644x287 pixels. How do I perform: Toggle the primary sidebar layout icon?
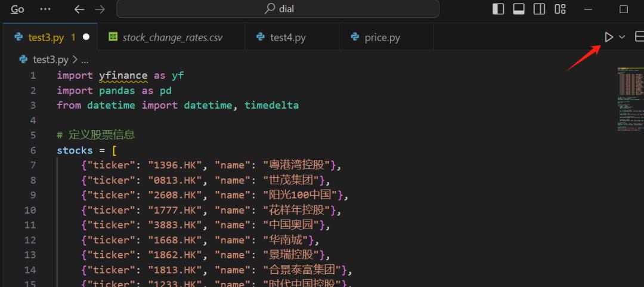pyautogui.click(x=499, y=9)
